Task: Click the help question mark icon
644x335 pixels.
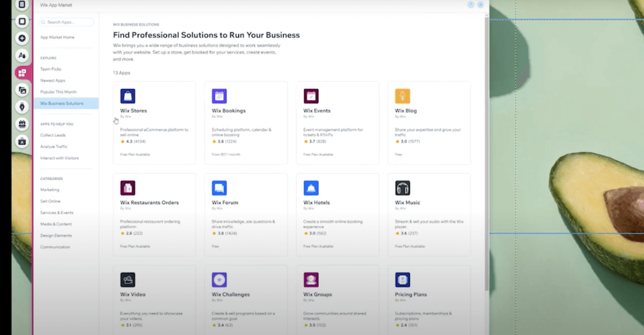Action: (x=470, y=5)
